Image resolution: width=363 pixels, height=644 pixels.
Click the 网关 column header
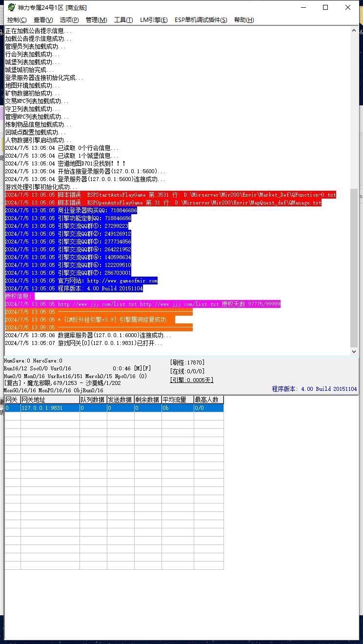click(x=12, y=400)
